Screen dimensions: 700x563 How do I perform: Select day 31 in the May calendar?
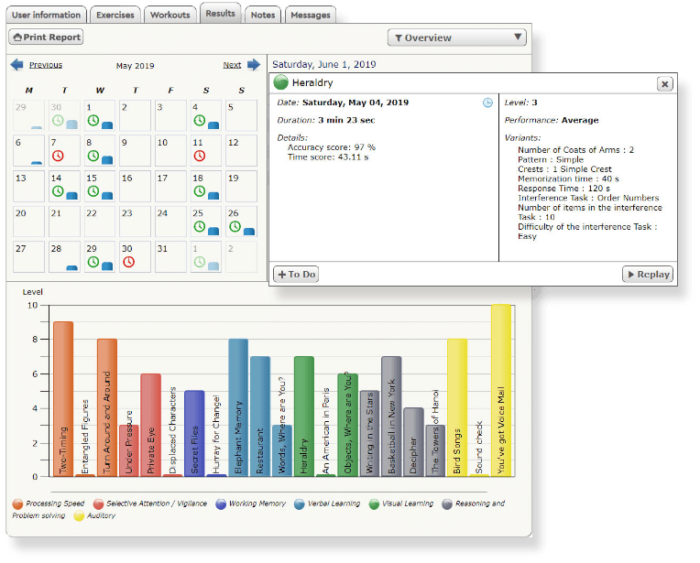pyautogui.click(x=171, y=257)
